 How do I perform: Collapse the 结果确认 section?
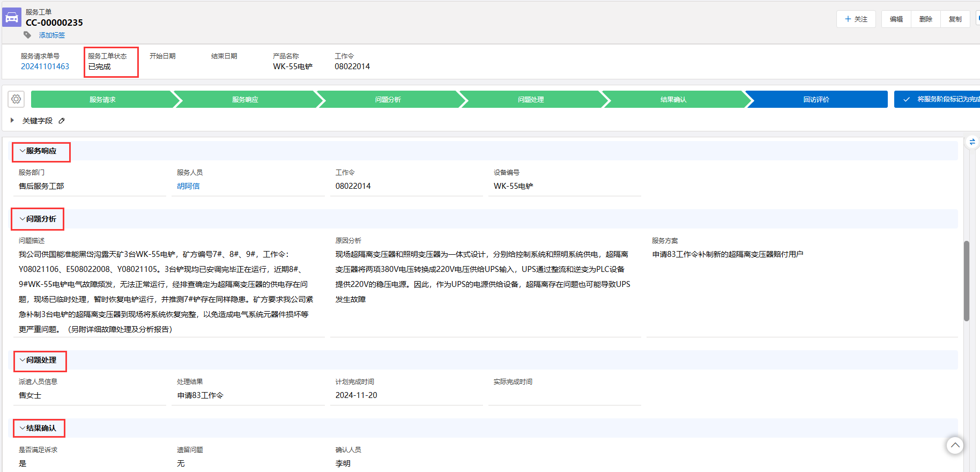(23, 429)
